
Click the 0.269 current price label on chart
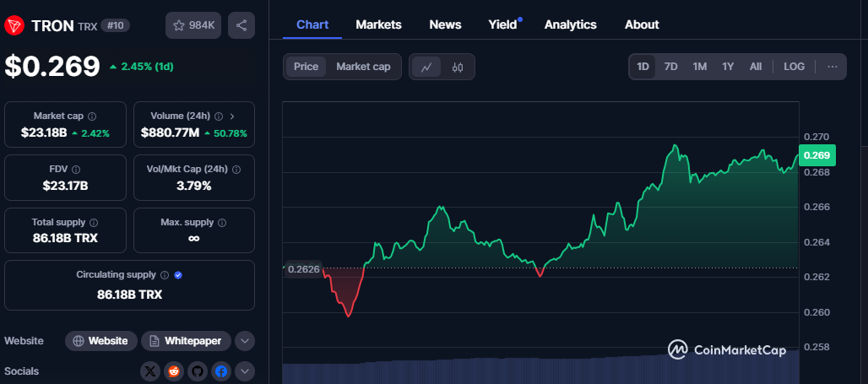pos(816,155)
